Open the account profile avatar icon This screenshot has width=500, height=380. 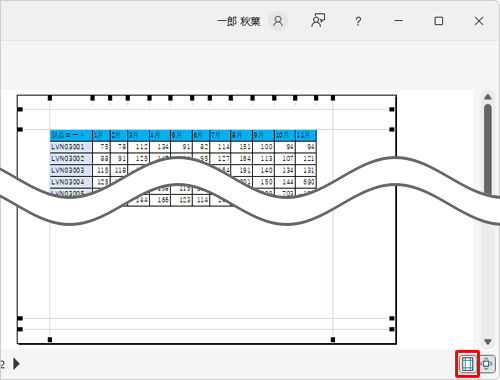click(x=278, y=21)
